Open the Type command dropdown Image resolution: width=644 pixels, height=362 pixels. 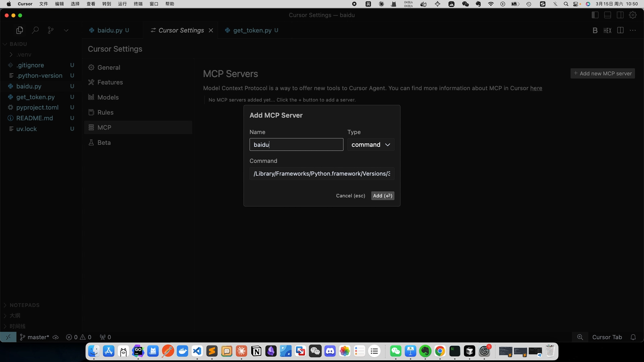point(371,144)
